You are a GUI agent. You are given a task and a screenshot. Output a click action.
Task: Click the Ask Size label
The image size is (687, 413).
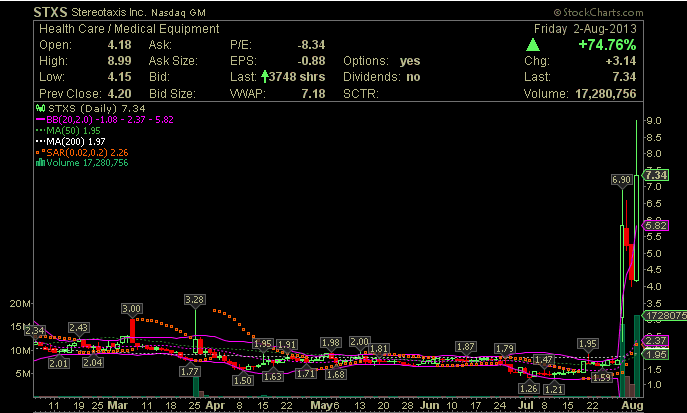pos(173,61)
